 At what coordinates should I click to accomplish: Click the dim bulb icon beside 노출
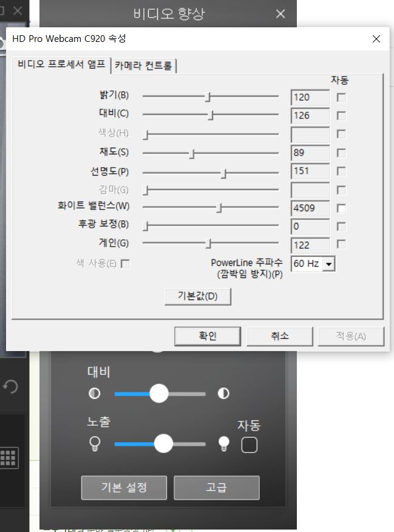pos(95,443)
